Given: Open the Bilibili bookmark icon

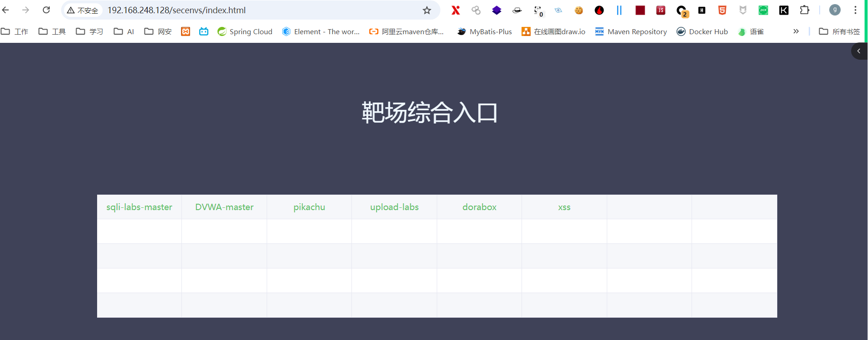Looking at the screenshot, I should [204, 31].
